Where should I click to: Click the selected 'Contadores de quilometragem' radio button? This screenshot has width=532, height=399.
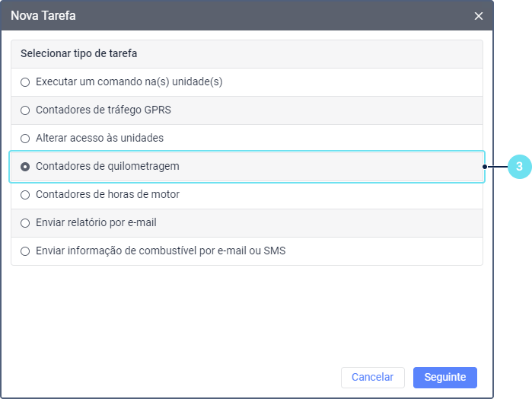25,166
